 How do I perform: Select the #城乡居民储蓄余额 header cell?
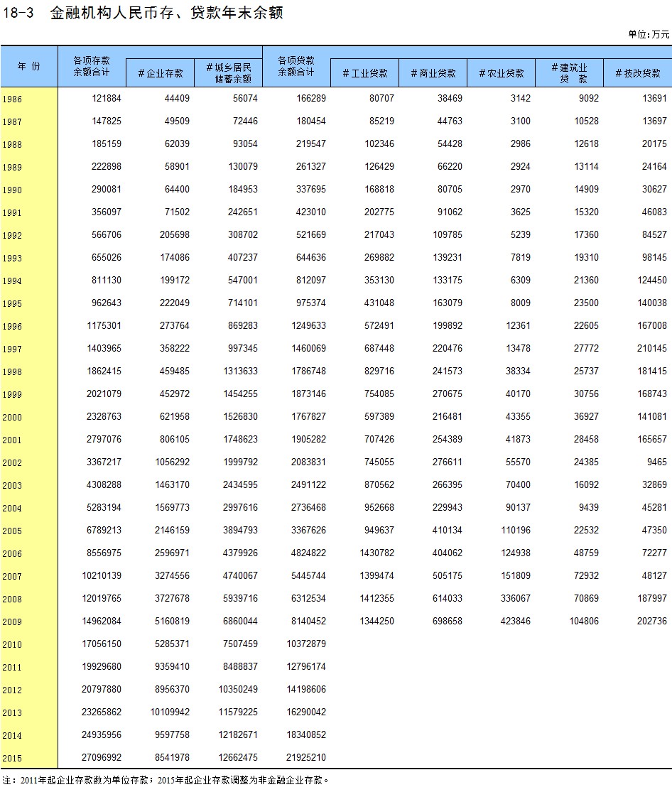(x=228, y=73)
